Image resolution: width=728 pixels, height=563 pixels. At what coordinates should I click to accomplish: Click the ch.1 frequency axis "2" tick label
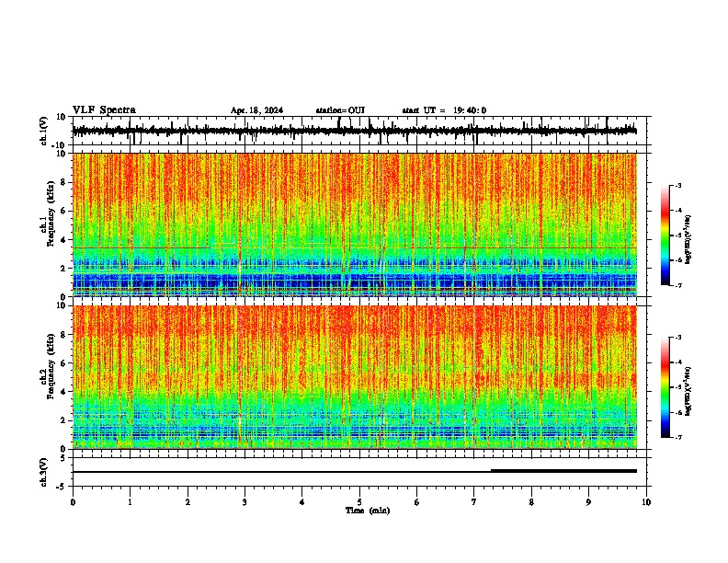tap(63, 269)
